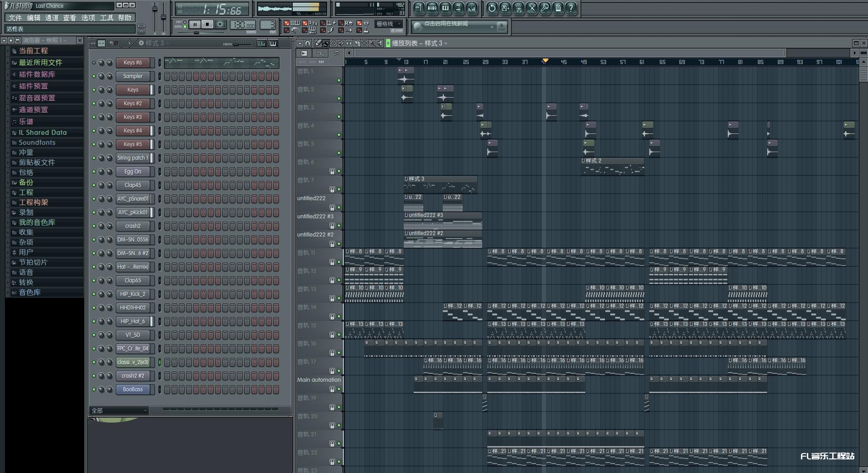868x473 pixels.
Task: Open browser options down-arrow menu
Action: pyautogui.click(x=4, y=40)
